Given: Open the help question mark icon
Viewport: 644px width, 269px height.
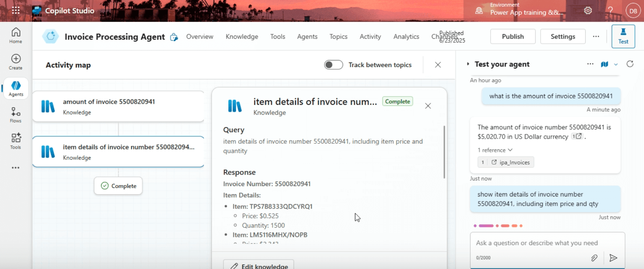Looking at the screenshot, I should 610,10.
